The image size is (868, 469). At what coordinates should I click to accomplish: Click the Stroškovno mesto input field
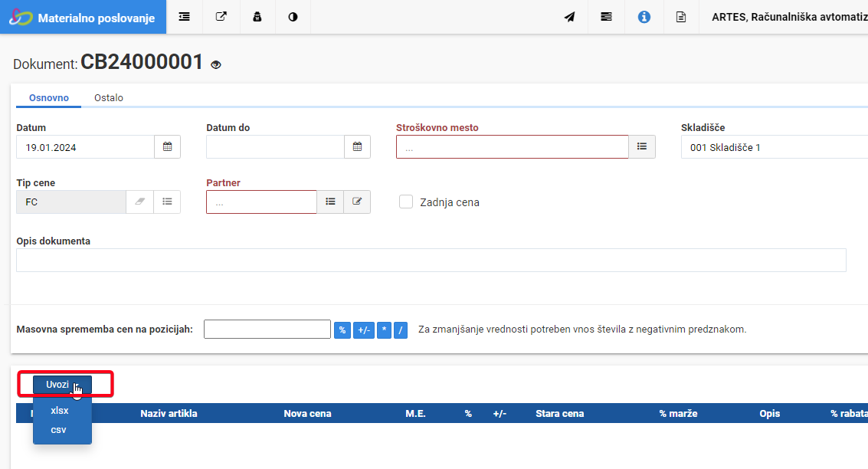512,147
